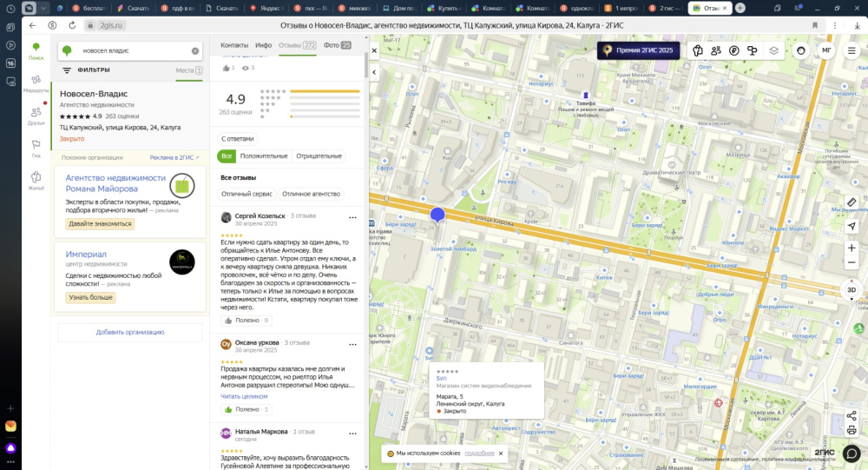
Task: Collapse the side panel with the chevron arrow
Action: [374, 72]
